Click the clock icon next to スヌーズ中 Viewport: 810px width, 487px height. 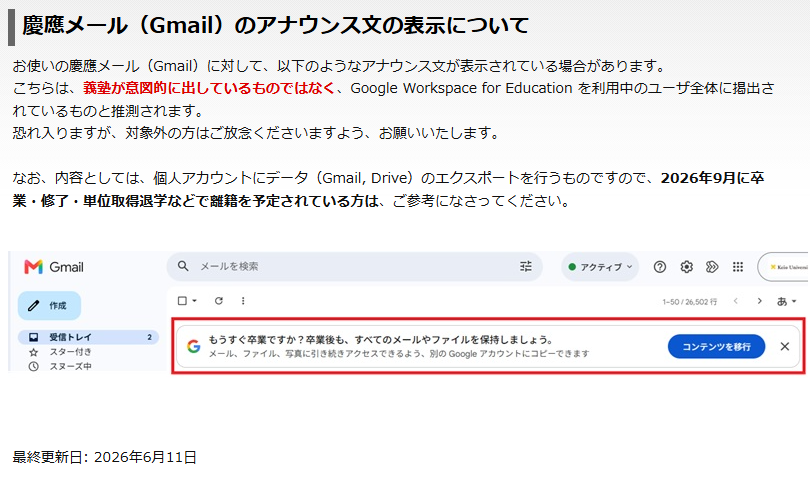click(x=34, y=367)
